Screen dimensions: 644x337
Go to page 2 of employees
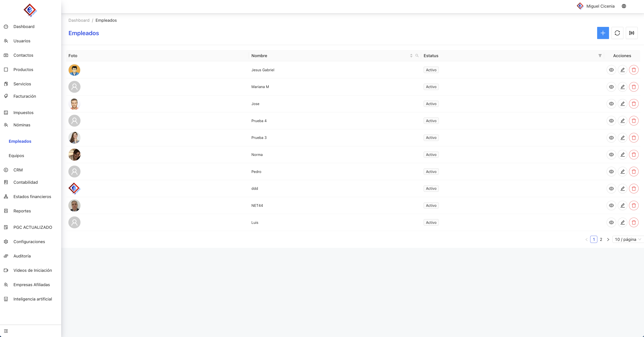click(x=601, y=239)
